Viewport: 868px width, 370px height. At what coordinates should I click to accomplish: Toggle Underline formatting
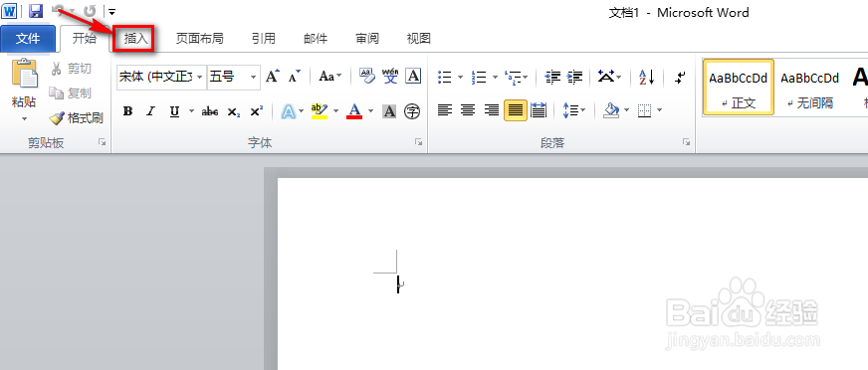(175, 111)
